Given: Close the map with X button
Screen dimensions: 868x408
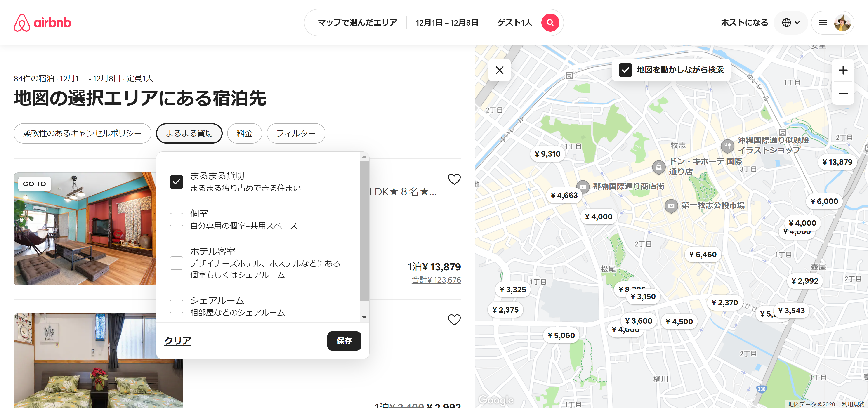Looking at the screenshot, I should click(x=499, y=70).
